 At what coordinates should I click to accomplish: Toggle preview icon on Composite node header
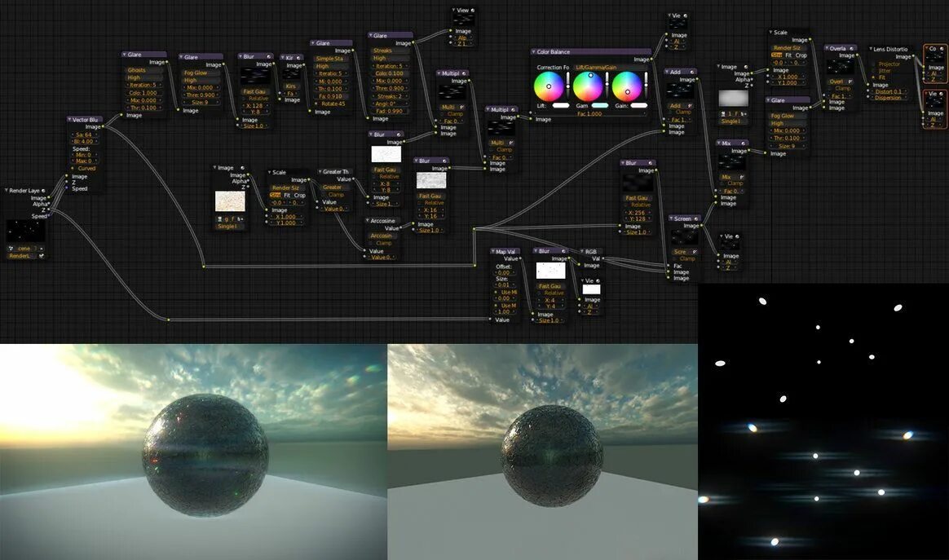[941, 48]
